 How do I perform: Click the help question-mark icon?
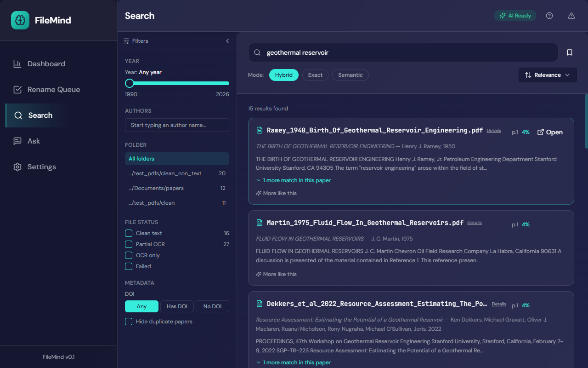[549, 15]
